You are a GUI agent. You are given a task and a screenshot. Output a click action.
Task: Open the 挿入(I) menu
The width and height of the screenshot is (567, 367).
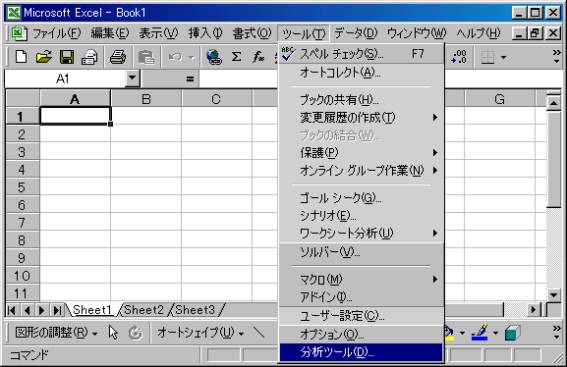coord(205,34)
